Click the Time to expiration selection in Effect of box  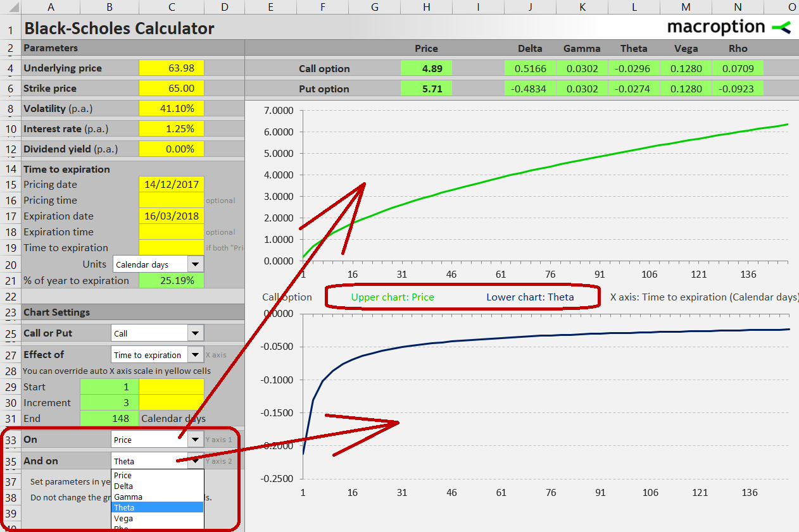coord(150,355)
